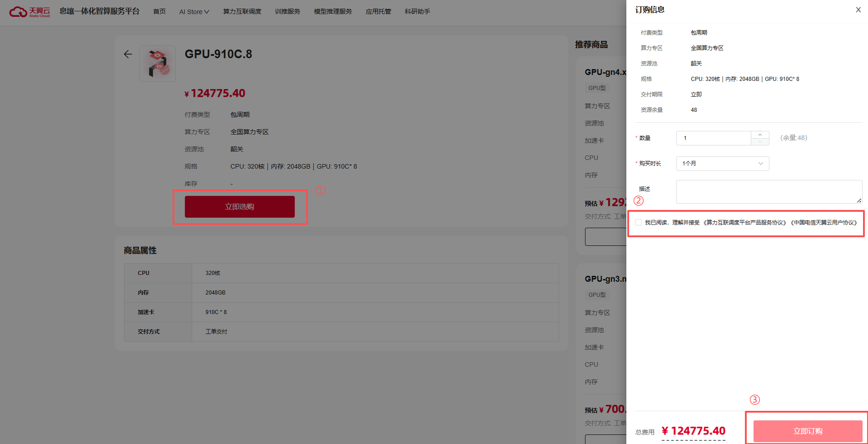
Task: Click the State Cloud logo icon
Action: tap(30, 11)
